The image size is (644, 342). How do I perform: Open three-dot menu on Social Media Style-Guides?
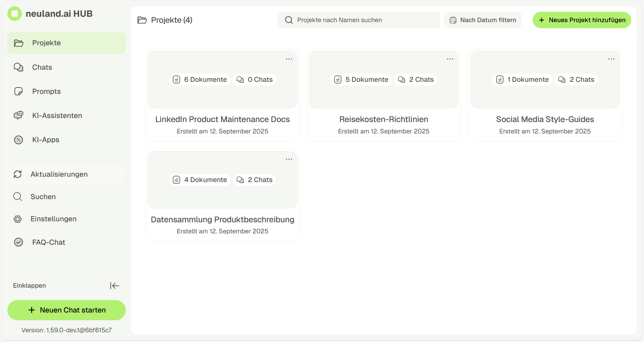click(x=611, y=59)
